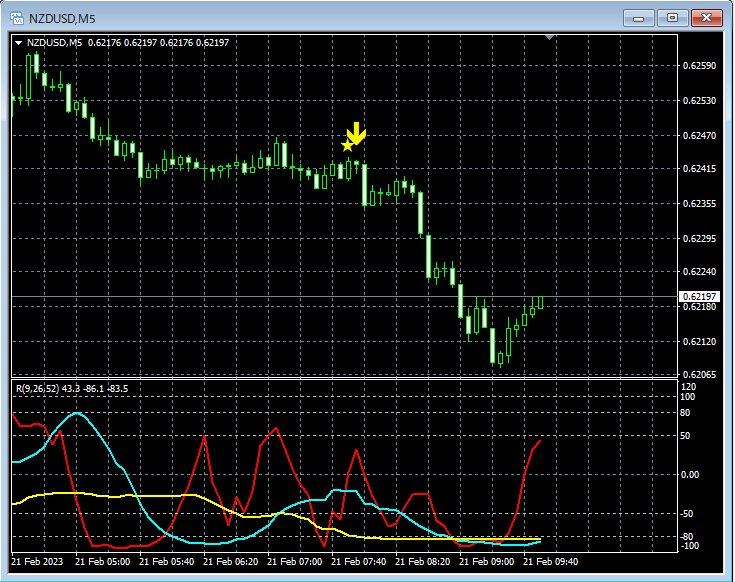
Task: Click indicator scale value 120
Action: coord(689,387)
